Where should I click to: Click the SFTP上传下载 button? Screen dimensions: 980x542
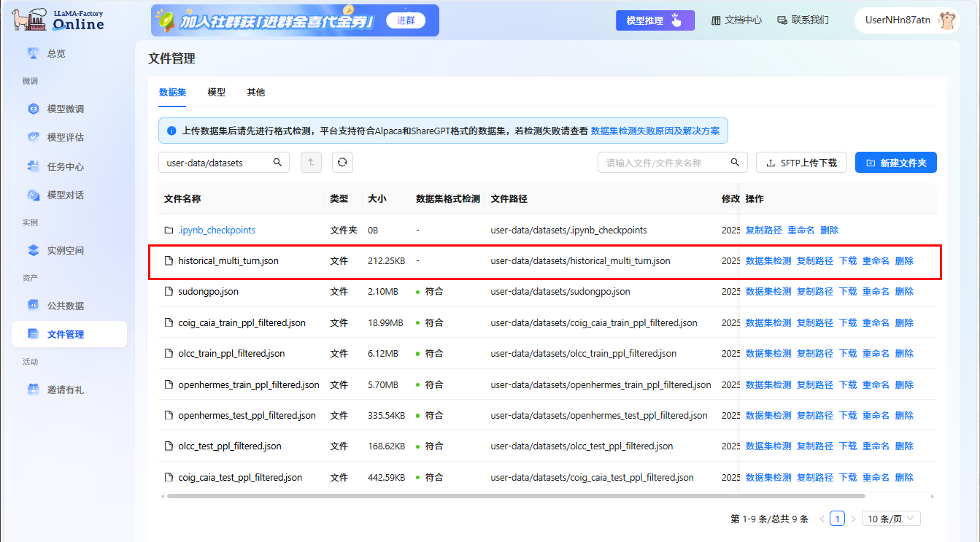[801, 162]
